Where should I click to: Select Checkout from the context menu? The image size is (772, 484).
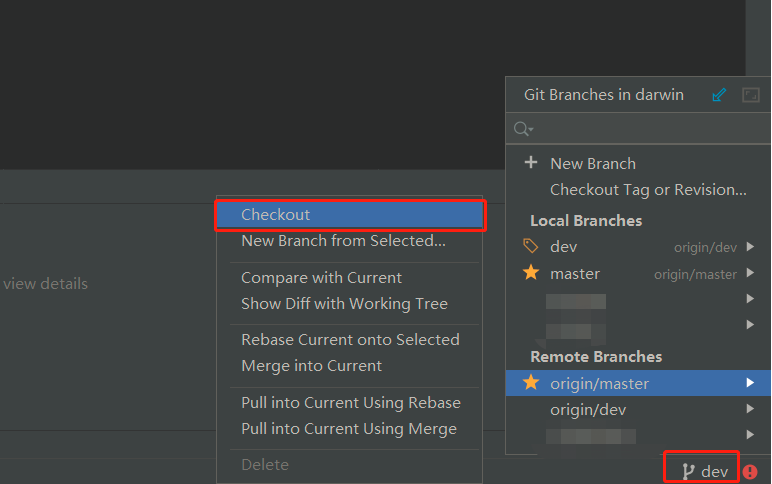[x=276, y=215]
